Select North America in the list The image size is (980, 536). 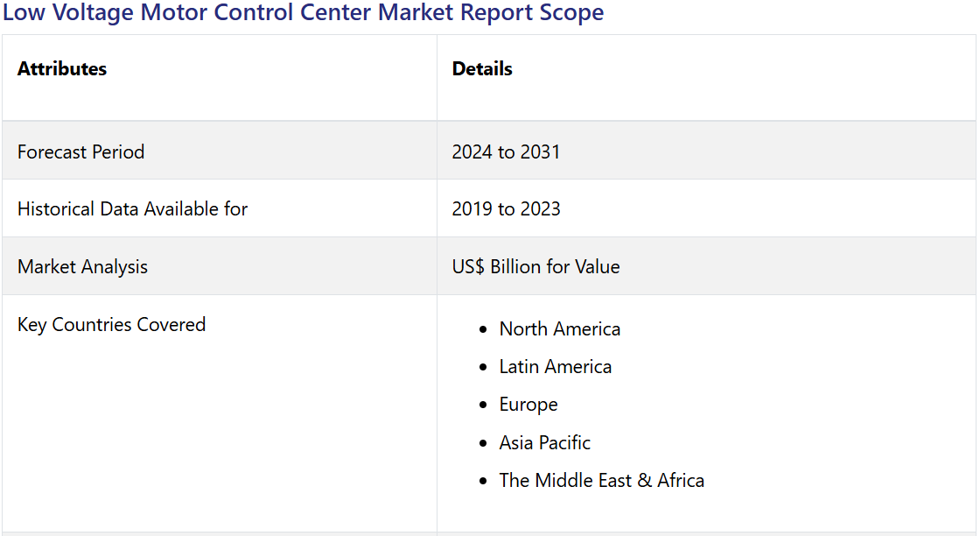click(x=559, y=329)
